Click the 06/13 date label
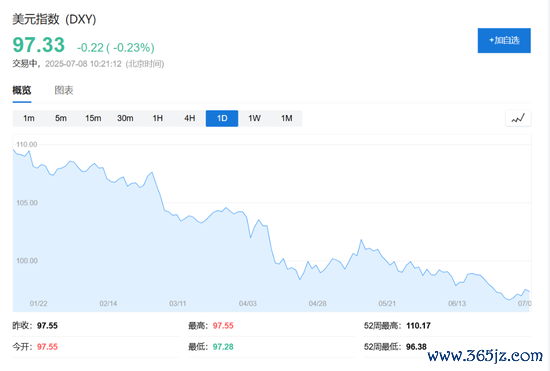550x371 pixels. pos(457,303)
